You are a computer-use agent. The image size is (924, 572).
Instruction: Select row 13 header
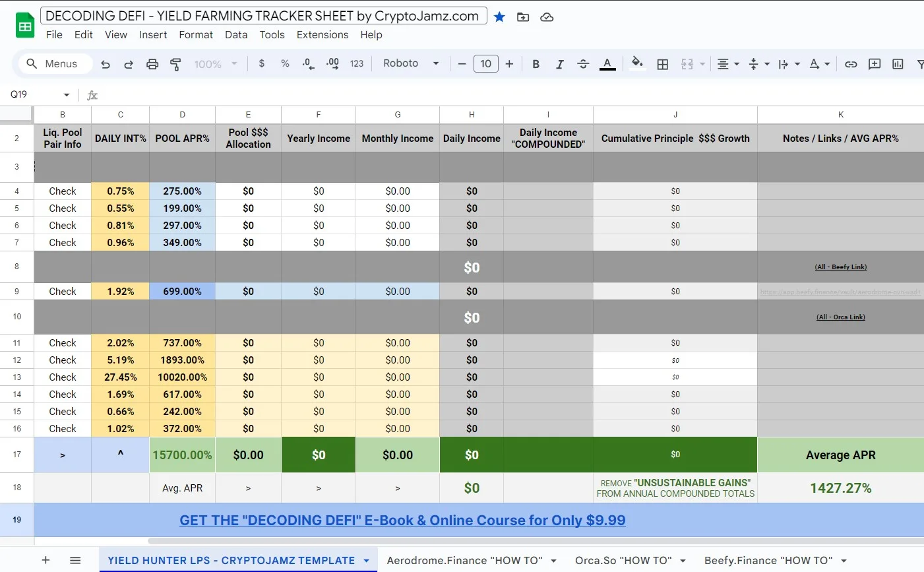16,377
